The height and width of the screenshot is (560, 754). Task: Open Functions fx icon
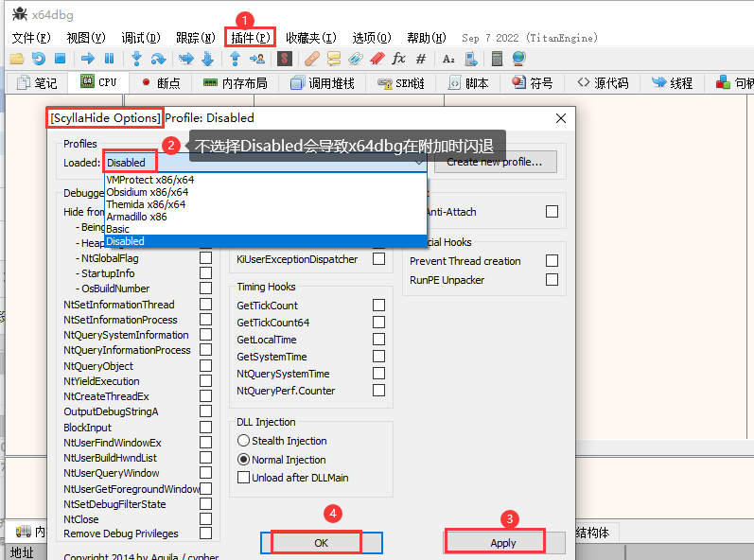point(398,59)
